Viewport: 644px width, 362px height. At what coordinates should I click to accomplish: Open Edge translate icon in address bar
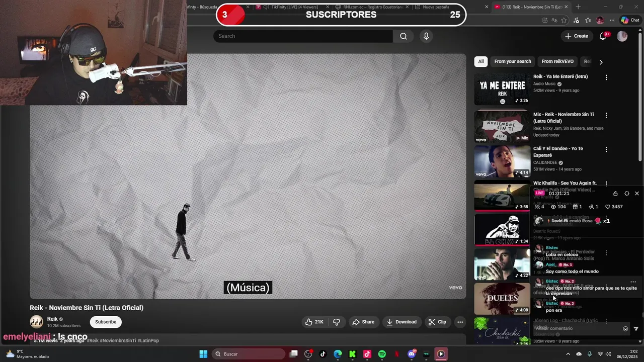[x=554, y=20]
